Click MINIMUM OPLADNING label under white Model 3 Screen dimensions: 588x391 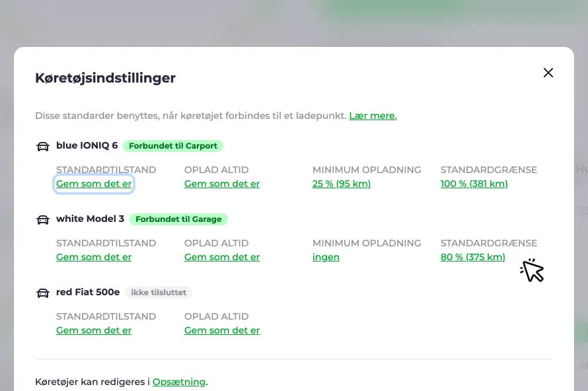point(367,243)
